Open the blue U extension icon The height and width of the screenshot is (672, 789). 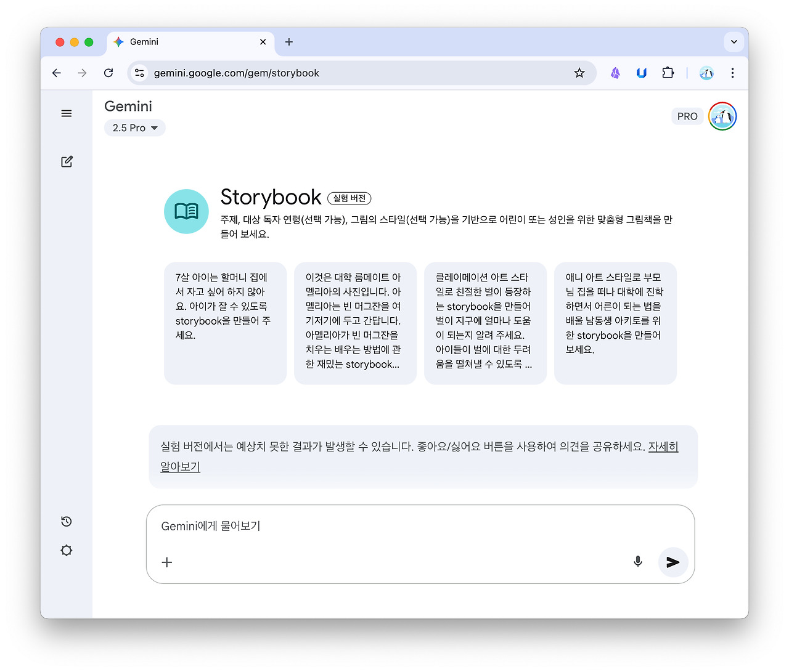point(642,73)
